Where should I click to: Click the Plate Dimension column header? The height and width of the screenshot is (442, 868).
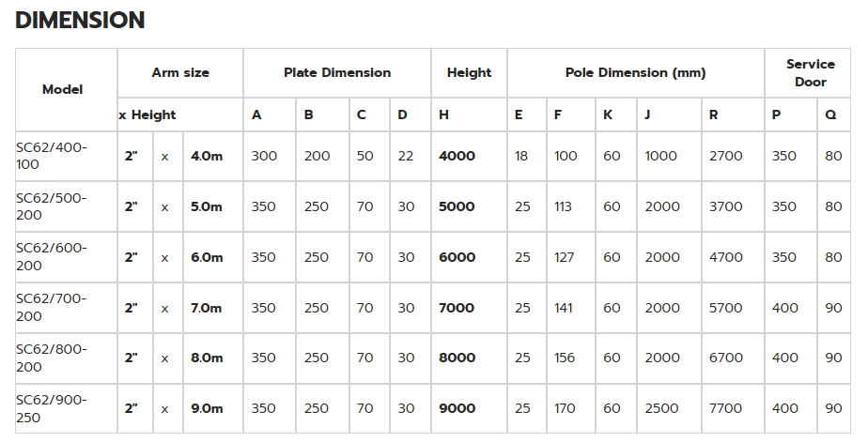[x=337, y=72]
